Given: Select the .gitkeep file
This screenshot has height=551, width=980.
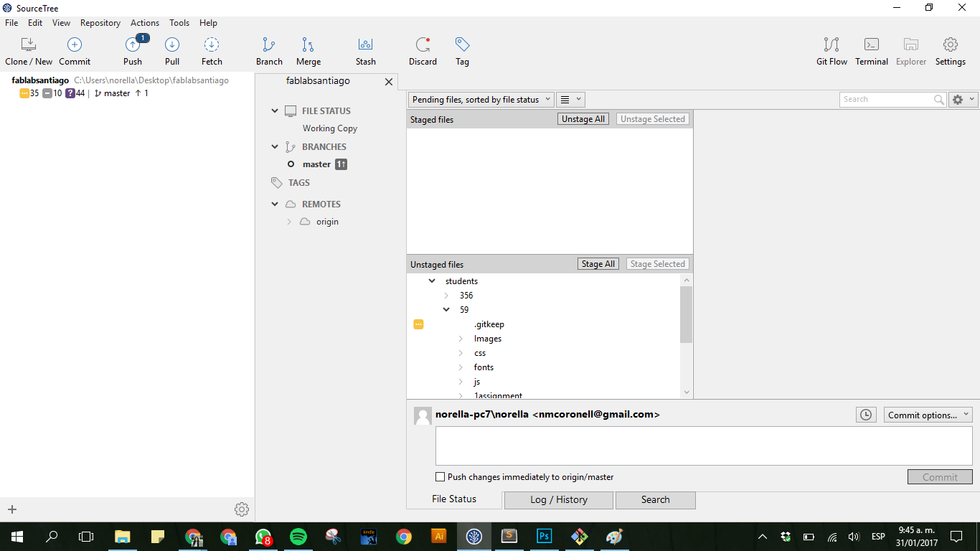Looking at the screenshot, I should tap(489, 324).
